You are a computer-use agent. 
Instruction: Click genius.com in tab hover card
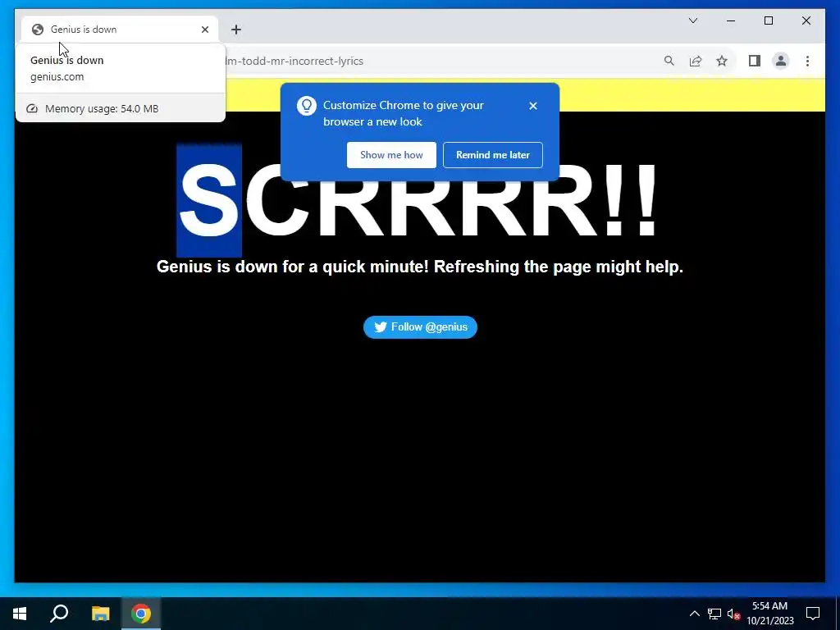[57, 76]
